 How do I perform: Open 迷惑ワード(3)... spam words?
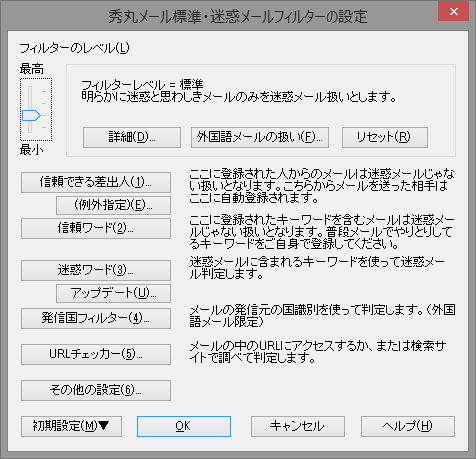(96, 270)
